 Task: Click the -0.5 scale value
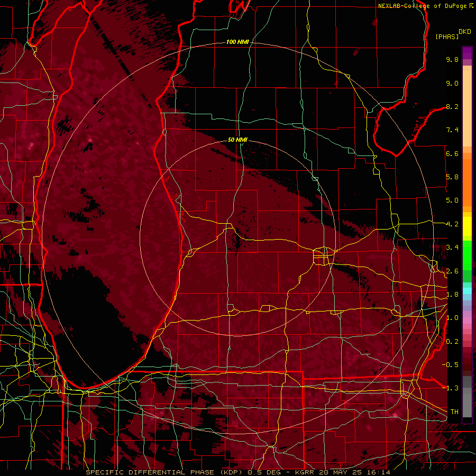450,365
